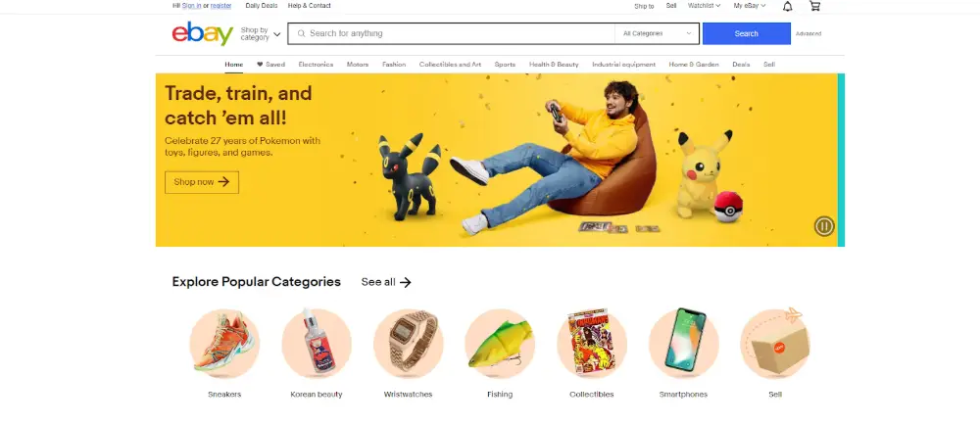
Task: Go to the Collectibles and Art tab
Action: (x=450, y=65)
